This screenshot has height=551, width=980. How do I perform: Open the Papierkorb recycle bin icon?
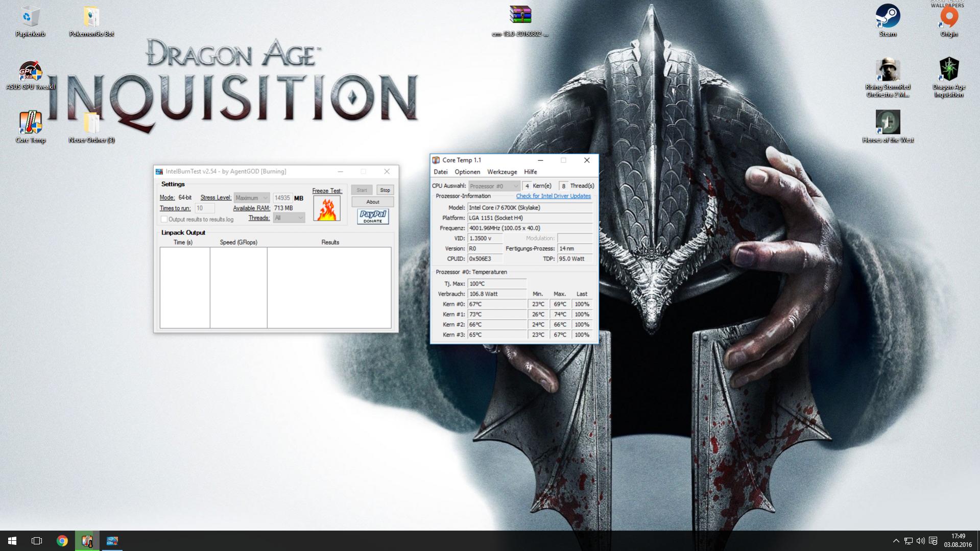(30, 21)
